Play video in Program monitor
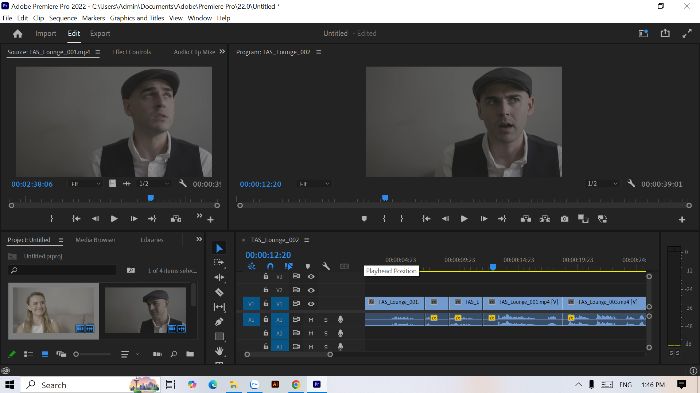The height and width of the screenshot is (393, 700). click(464, 219)
